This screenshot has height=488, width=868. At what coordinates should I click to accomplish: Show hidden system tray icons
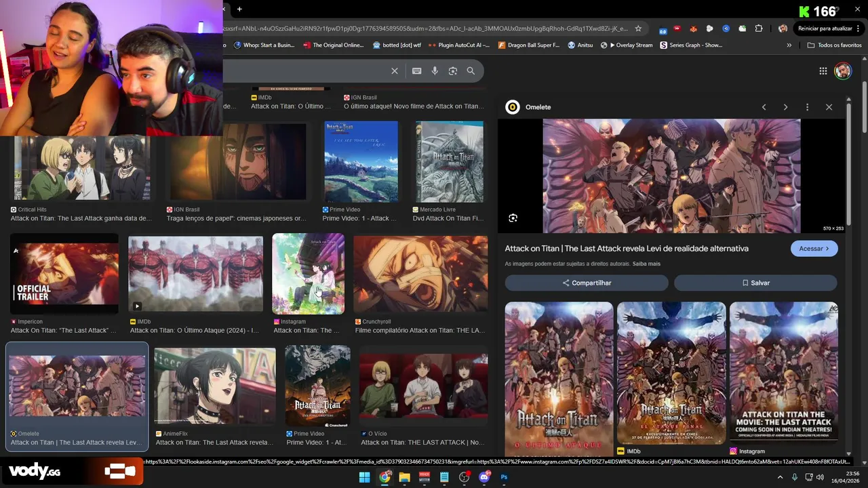click(x=780, y=477)
